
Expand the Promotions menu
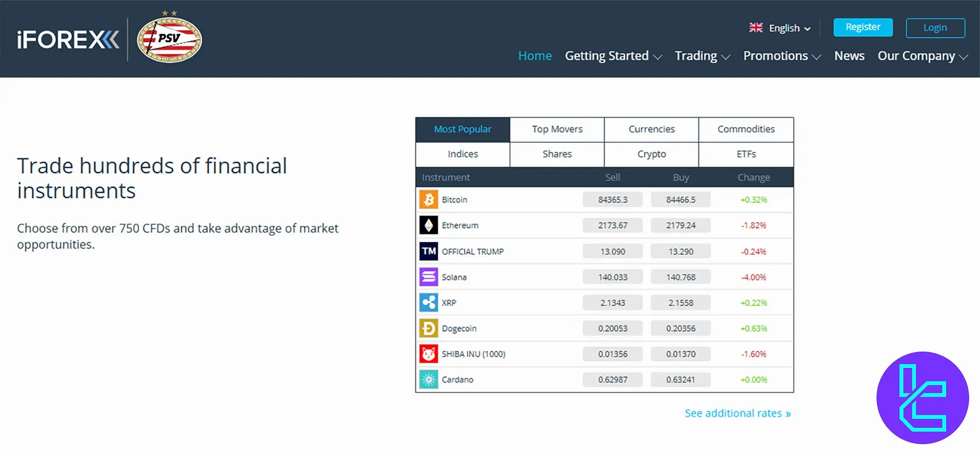pos(782,56)
